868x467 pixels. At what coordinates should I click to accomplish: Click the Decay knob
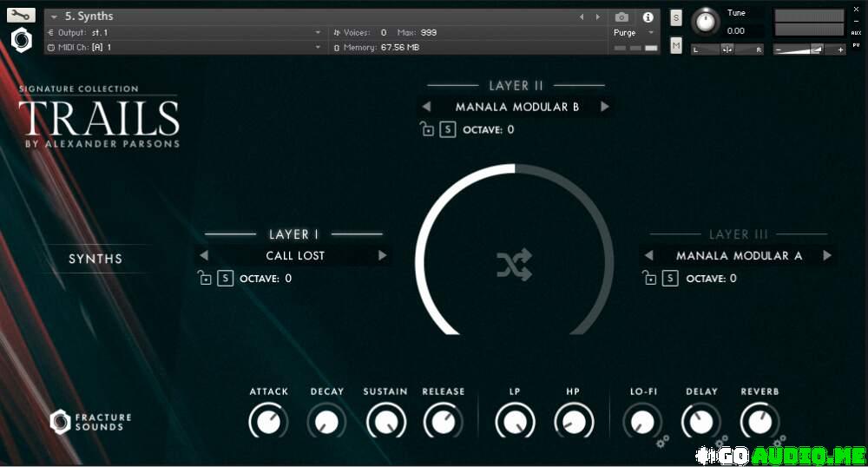click(326, 422)
